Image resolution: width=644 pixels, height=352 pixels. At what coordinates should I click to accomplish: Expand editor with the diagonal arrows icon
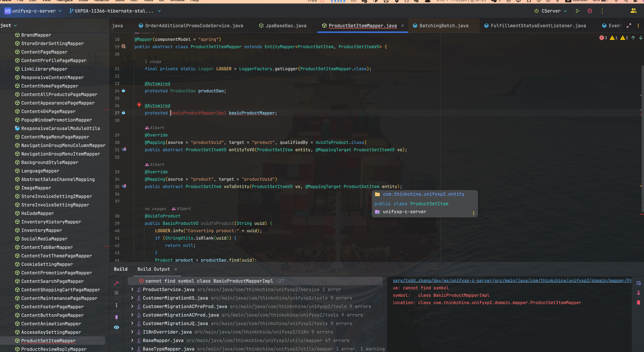[x=629, y=26]
